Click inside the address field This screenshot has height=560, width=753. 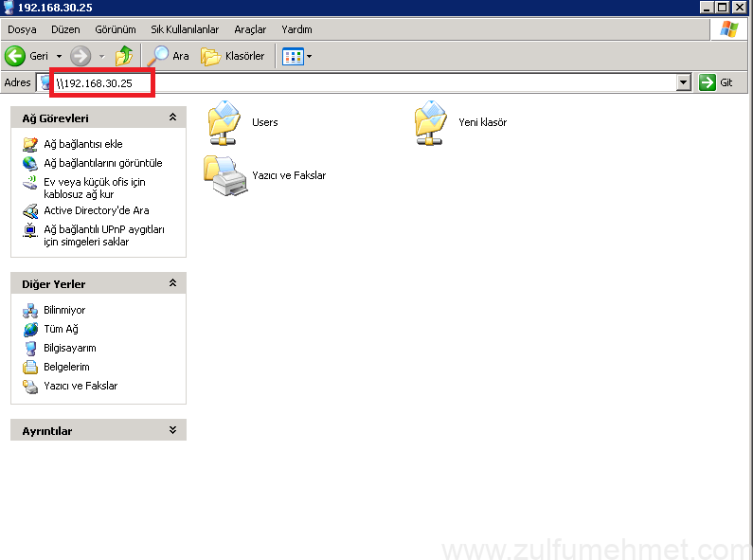point(379,83)
